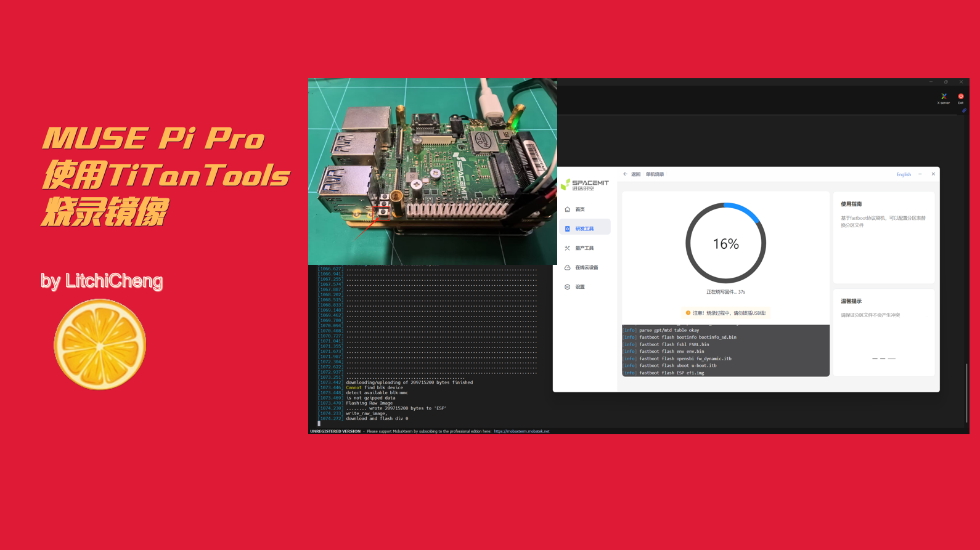980x550 pixels.
Task: Click the carousel dots under 温馨提示
Action: point(883,358)
